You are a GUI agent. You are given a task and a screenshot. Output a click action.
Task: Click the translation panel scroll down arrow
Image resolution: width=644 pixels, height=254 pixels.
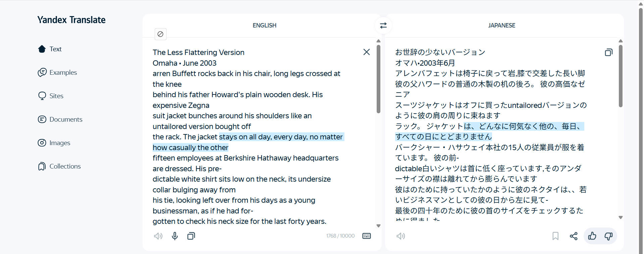point(621,217)
